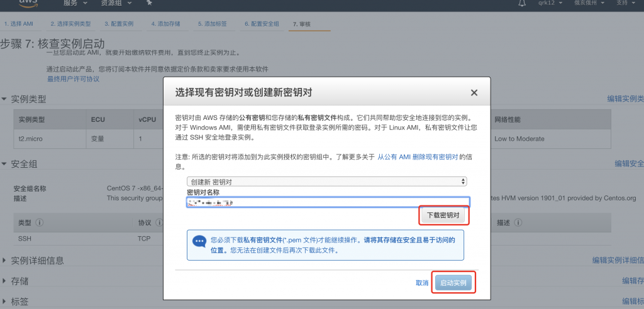
Task: Expand the 存储 section
Action: pyautogui.click(x=4, y=281)
